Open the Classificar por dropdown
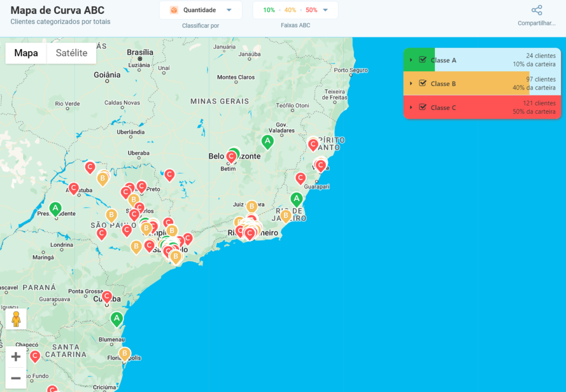 (201, 9)
